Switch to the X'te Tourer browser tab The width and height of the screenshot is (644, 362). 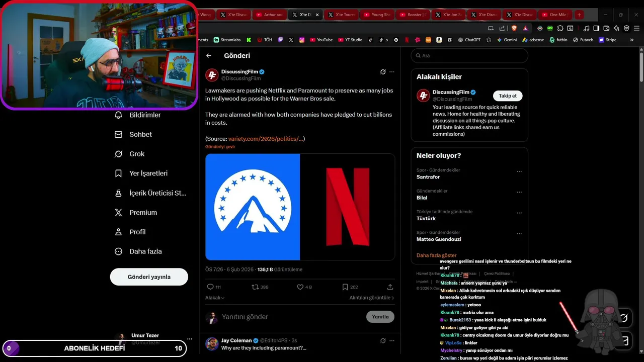342,15
